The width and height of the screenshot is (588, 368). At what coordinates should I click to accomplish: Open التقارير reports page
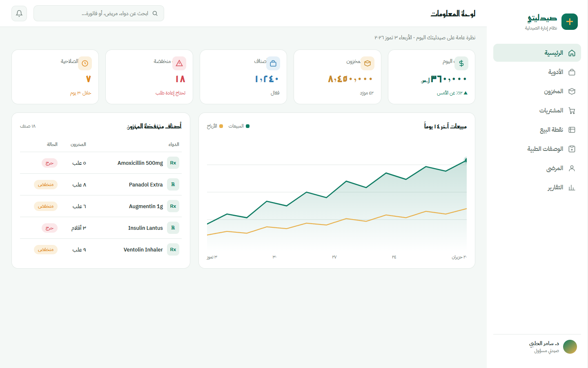[x=537, y=187]
